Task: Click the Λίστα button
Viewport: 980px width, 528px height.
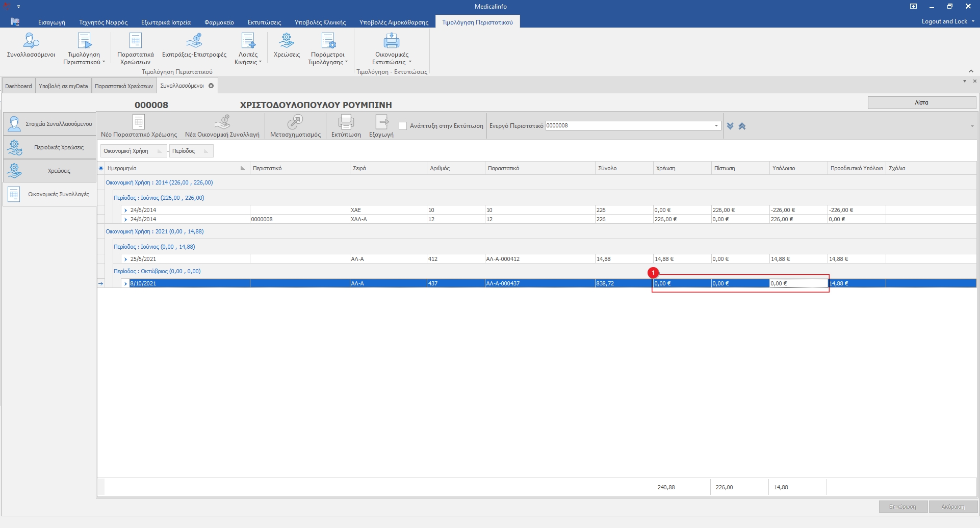Action: point(921,102)
